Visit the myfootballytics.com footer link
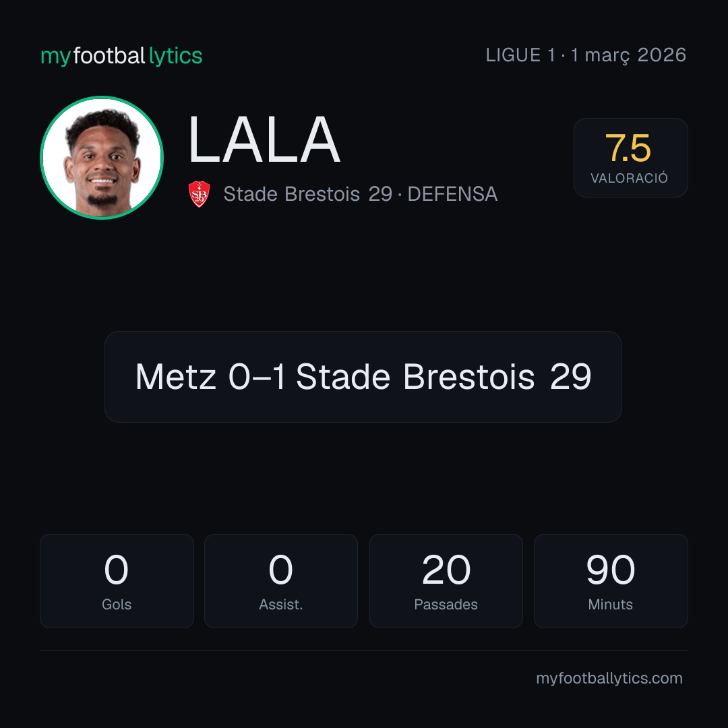Screen dimensions: 728x728 (x=609, y=678)
